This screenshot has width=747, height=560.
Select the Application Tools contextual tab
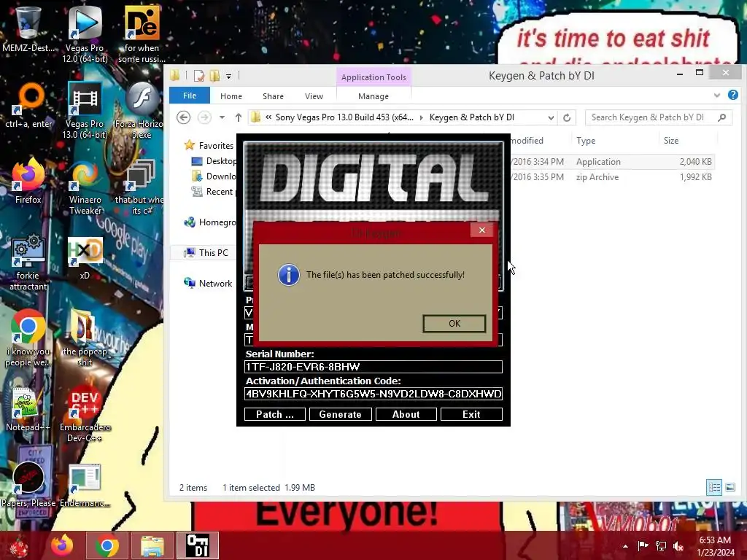coord(373,77)
